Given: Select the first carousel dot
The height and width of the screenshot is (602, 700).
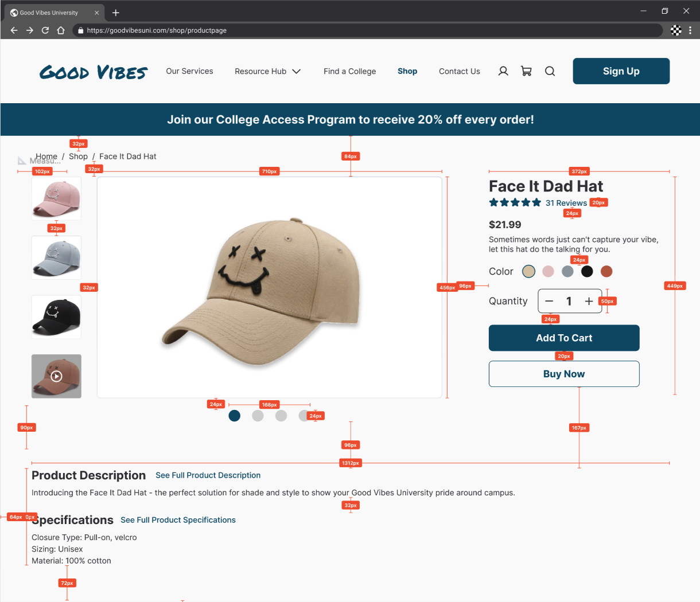Looking at the screenshot, I should [234, 416].
